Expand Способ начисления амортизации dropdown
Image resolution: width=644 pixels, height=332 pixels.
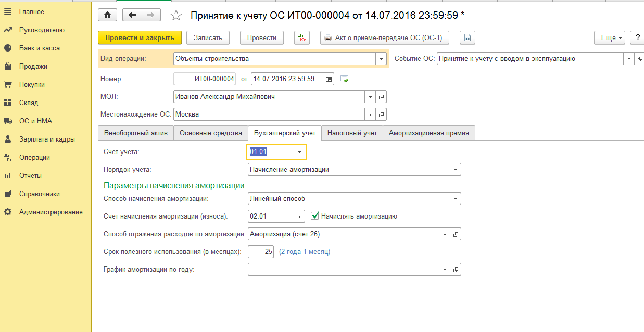coord(456,199)
